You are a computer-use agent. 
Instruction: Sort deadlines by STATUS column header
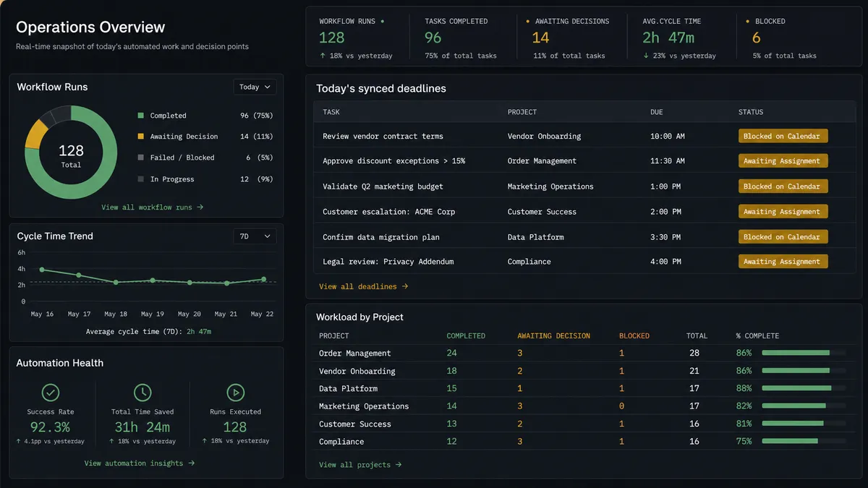point(751,112)
